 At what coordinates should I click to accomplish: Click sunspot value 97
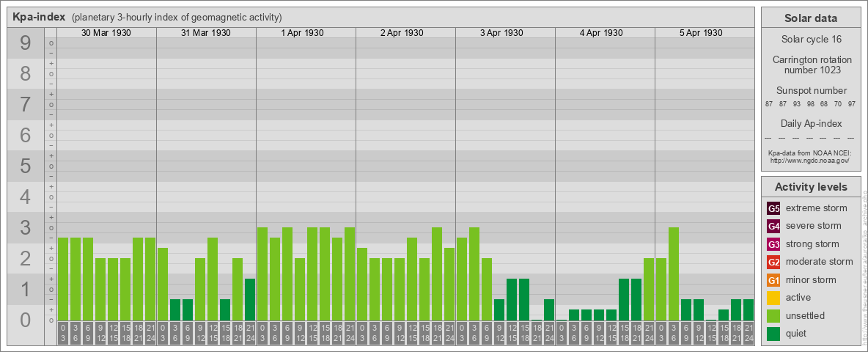[851, 104]
